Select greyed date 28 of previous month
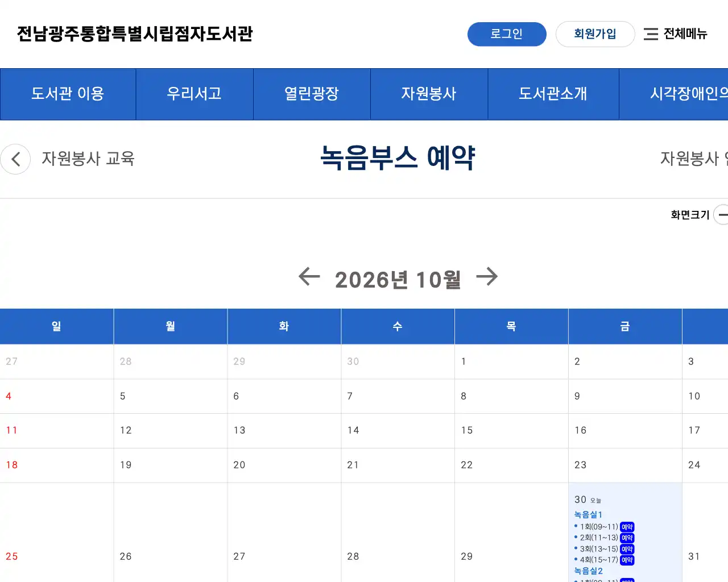The height and width of the screenshot is (582, 728). 126,361
